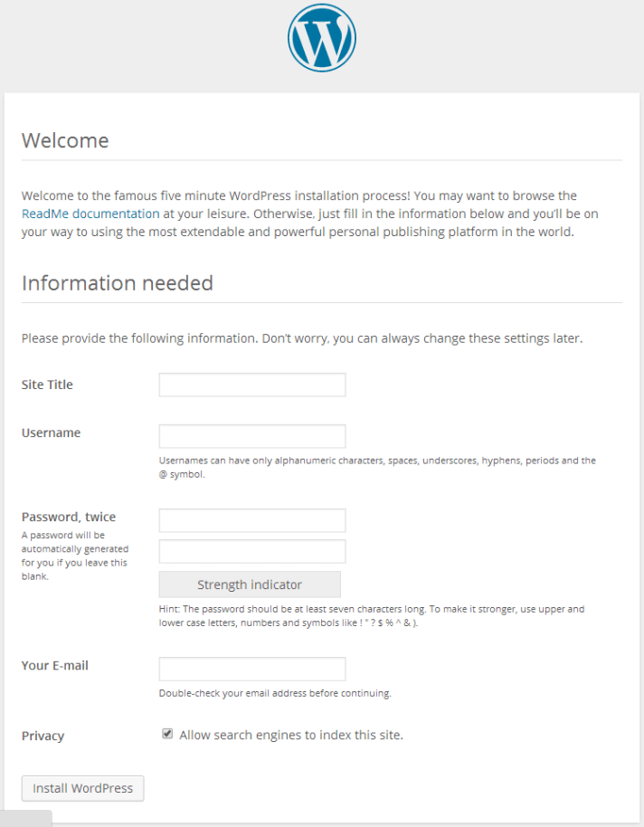Click the Site Title input field
The height and width of the screenshot is (827, 644).
(x=251, y=385)
